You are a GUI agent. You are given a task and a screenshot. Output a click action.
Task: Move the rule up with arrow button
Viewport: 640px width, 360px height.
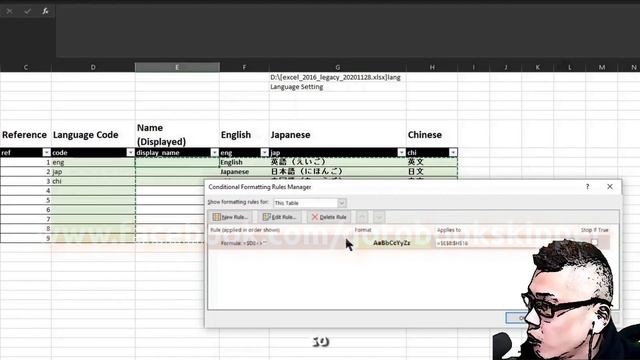pos(362,217)
